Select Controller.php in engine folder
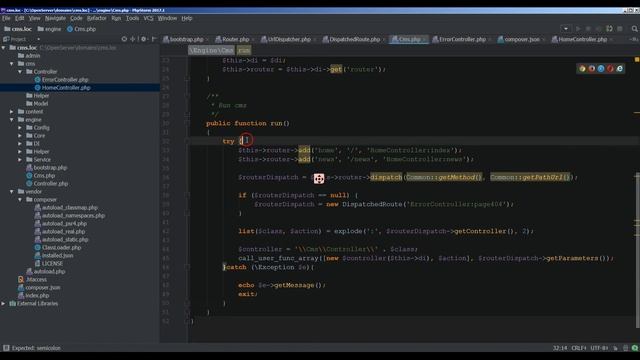Image resolution: width=640 pixels, height=360 pixels. click(51, 184)
